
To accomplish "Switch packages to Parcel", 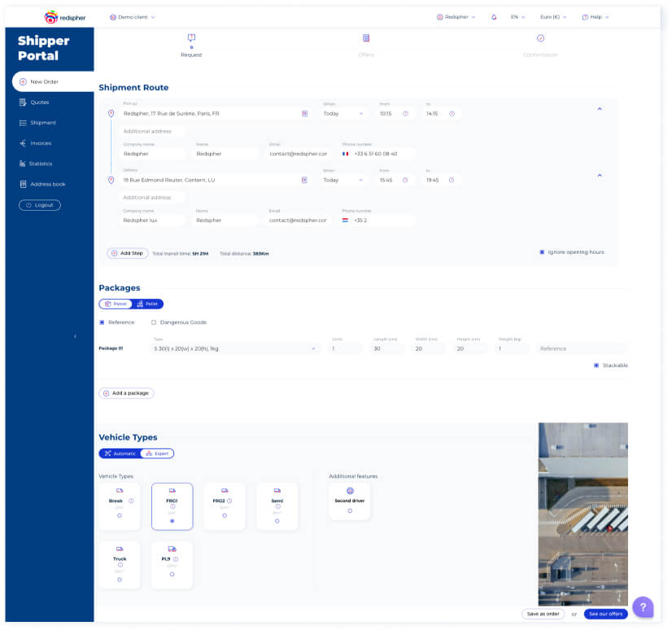I will [116, 304].
